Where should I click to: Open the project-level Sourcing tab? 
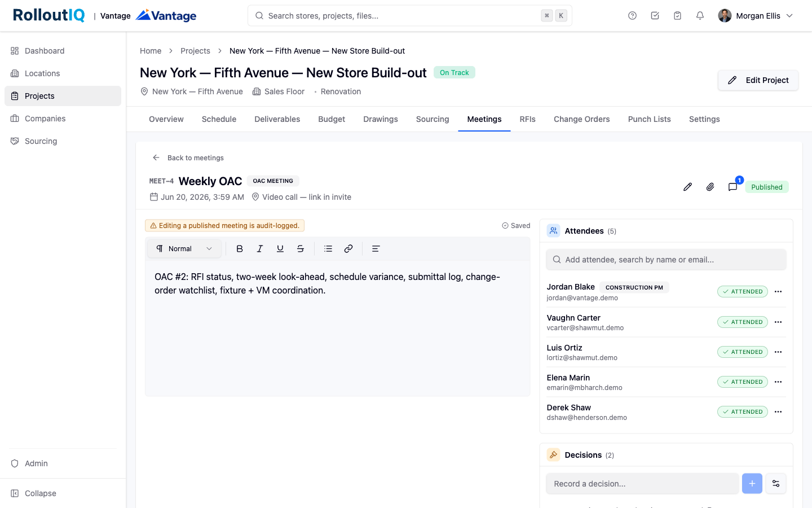pos(433,119)
